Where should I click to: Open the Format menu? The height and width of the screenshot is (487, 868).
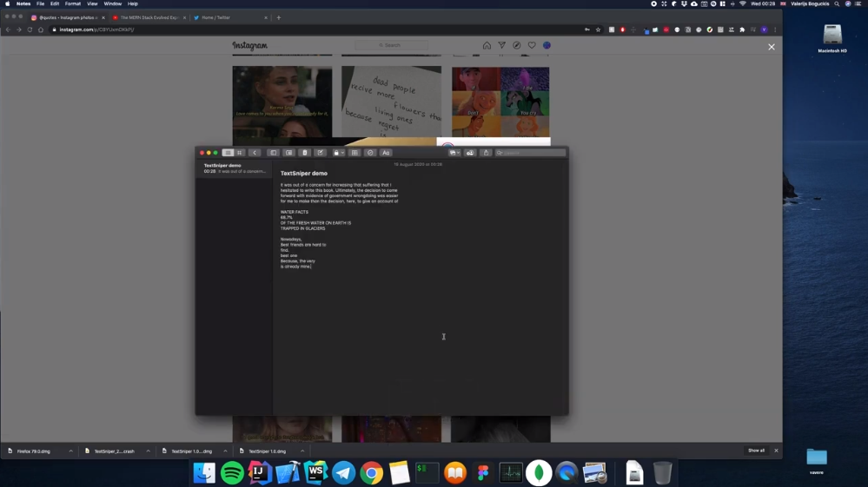(72, 3)
